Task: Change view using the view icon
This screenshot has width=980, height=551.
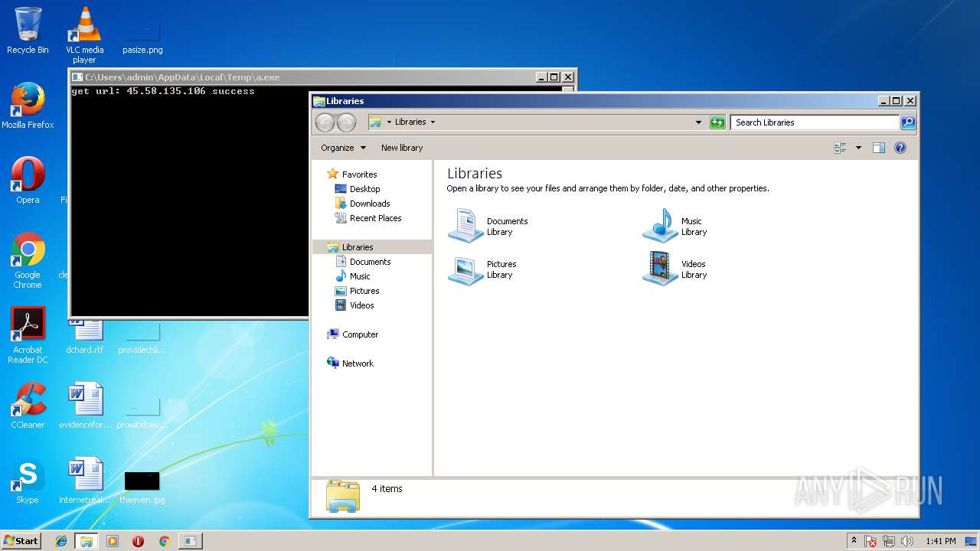Action: [x=840, y=148]
